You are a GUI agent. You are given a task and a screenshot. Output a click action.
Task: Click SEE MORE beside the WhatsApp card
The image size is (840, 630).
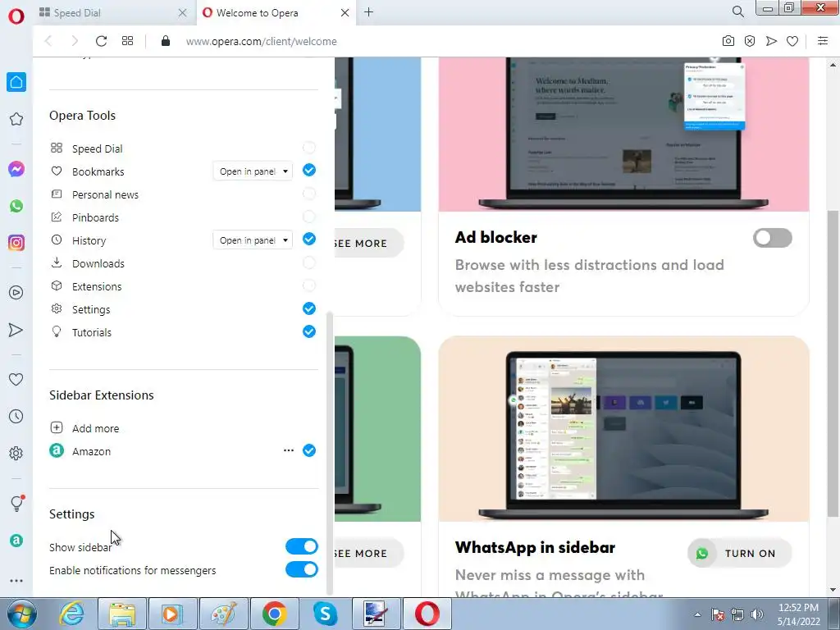pyautogui.click(x=367, y=554)
